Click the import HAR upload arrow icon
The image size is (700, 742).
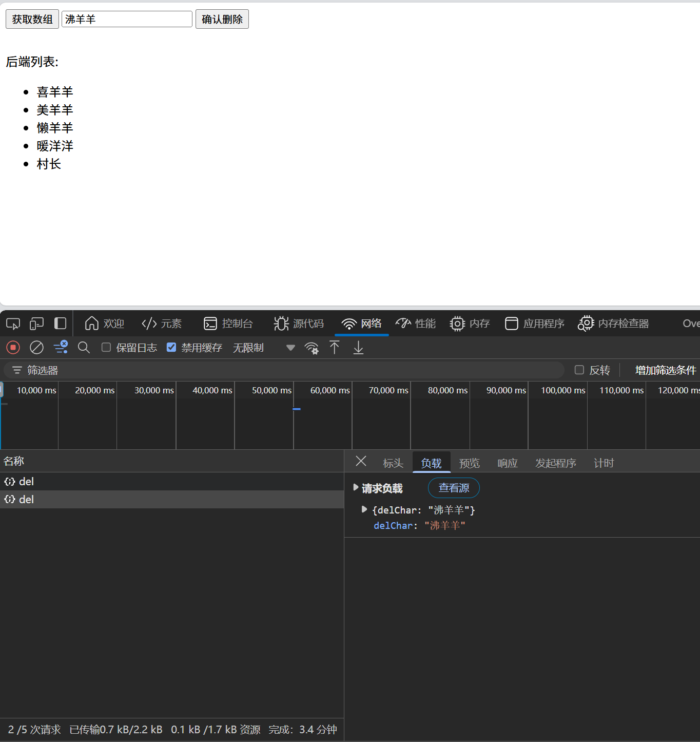click(x=335, y=348)
